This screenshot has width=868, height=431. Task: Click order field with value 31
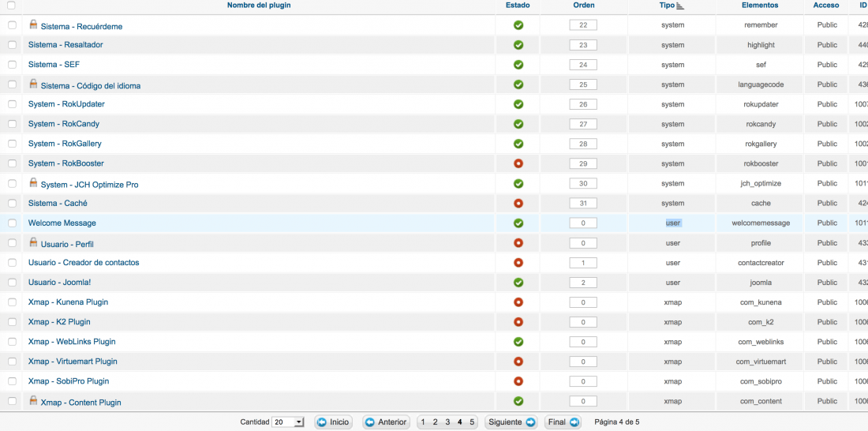point(583,204)
